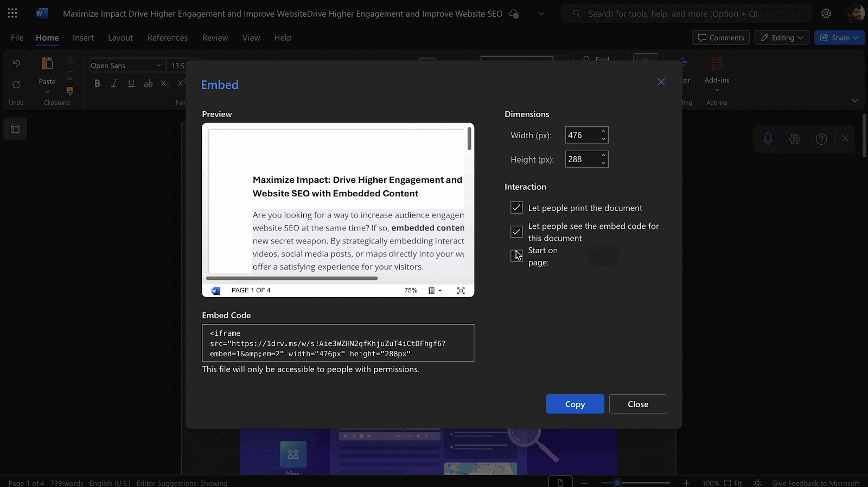Toggle Let people see the embed code

tap(516, 232)
